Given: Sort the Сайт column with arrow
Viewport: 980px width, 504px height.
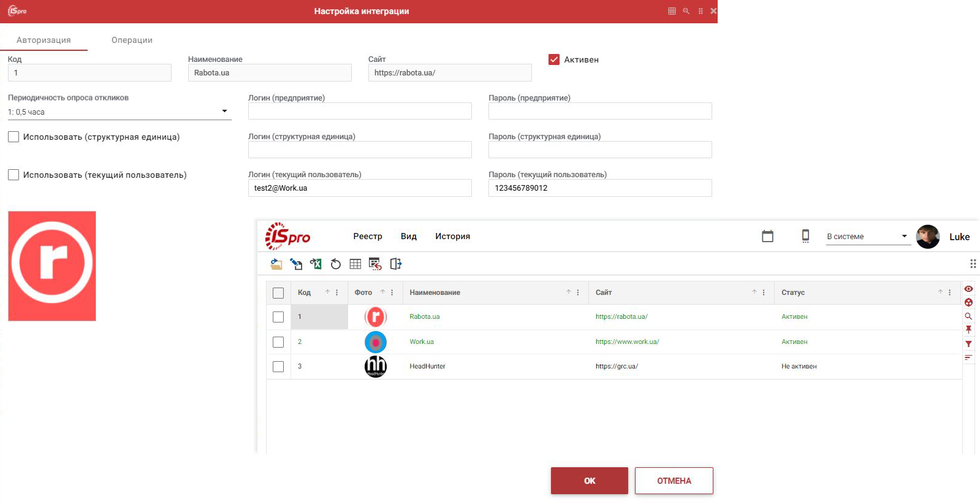Looking at the screenshot, I should click(754, 292).
